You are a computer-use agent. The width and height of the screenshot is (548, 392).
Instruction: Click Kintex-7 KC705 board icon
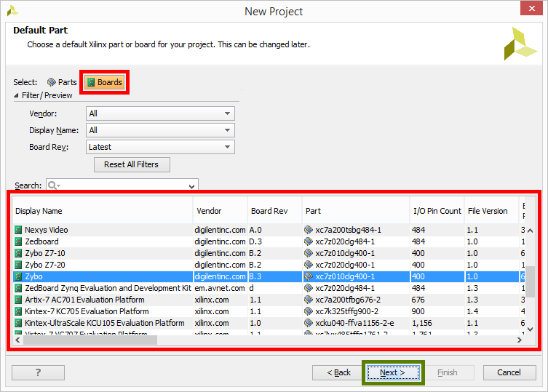tap(18, 311)
